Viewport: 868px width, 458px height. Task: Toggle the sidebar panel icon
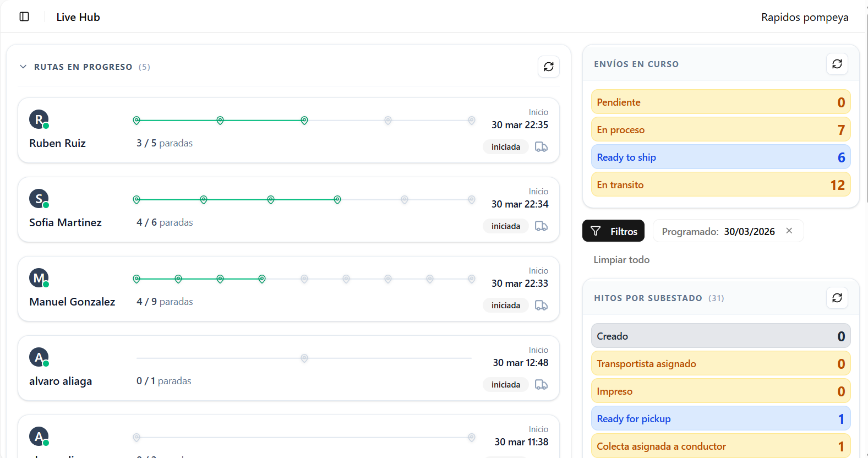coord(24,17)
